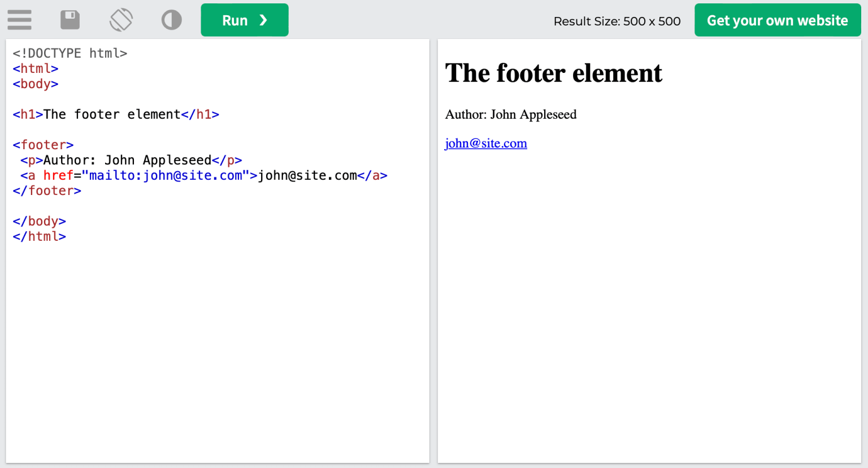This screenshot has height=468, width=868.
Task: Open the john@site.com mailto link
Action: tap(485, 143)
